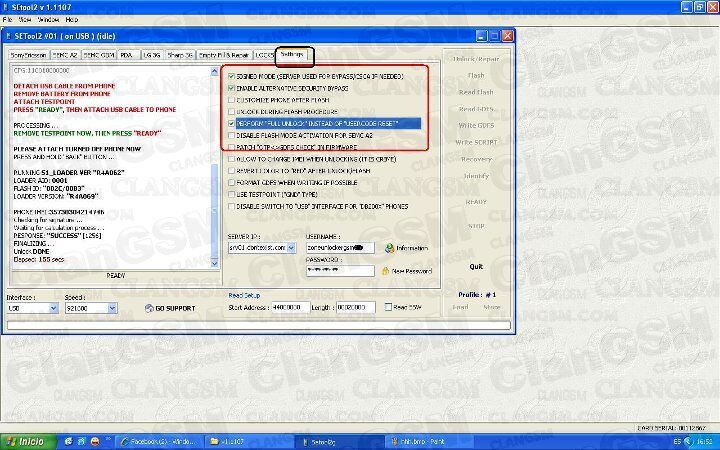Open the SonyEricsson tab

(x=28, y=55)
